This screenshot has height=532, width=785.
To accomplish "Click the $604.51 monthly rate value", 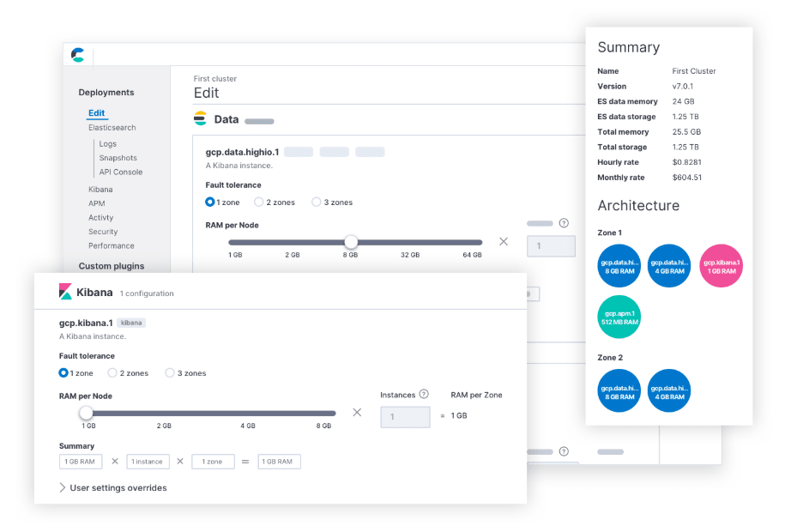I will click(687, 178).
